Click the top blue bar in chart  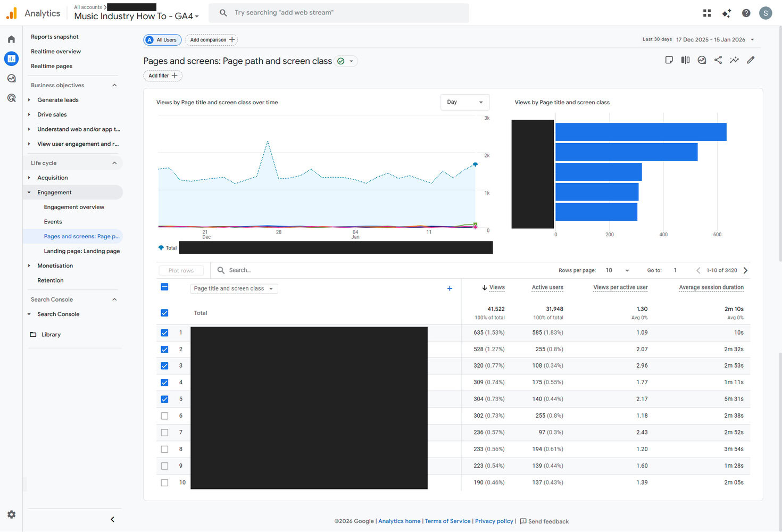click(x=640, y=132)
